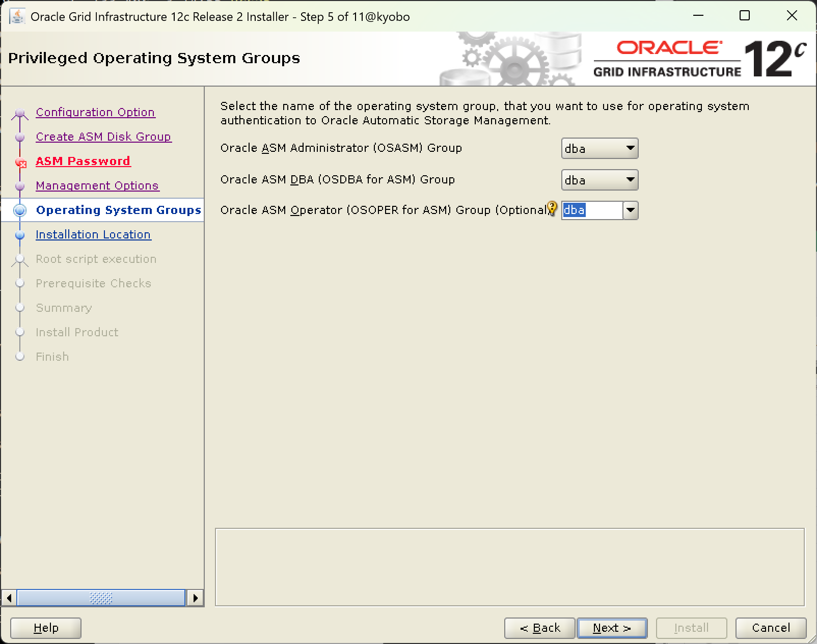Click the Root script execution step text
Image resolution: width=817 pixels, height=644 pixels.
(x=96, y=259)
